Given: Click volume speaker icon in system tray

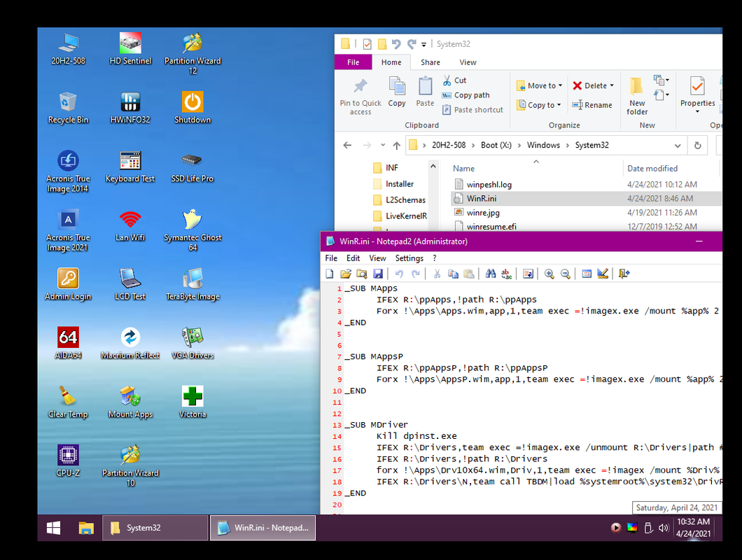Looking at the screenshot, I should [664, 528].
